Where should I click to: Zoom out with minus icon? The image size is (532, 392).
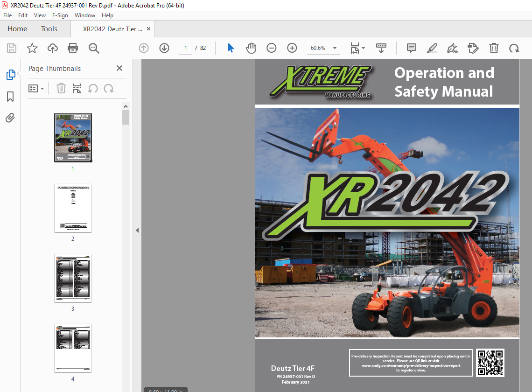(x=272, y=48)
